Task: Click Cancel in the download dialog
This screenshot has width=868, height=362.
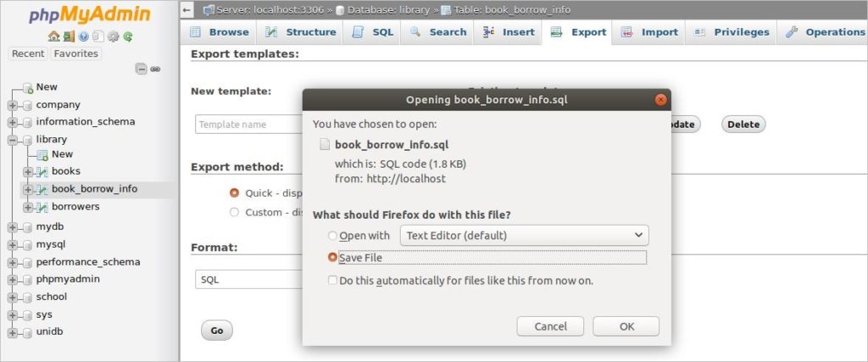Action: coord(550,326)
